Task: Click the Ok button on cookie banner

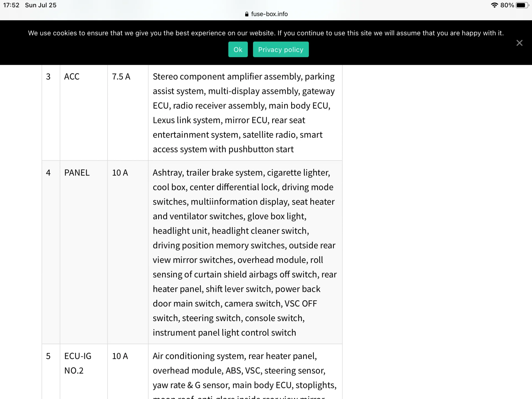Action: pos(238,50)
